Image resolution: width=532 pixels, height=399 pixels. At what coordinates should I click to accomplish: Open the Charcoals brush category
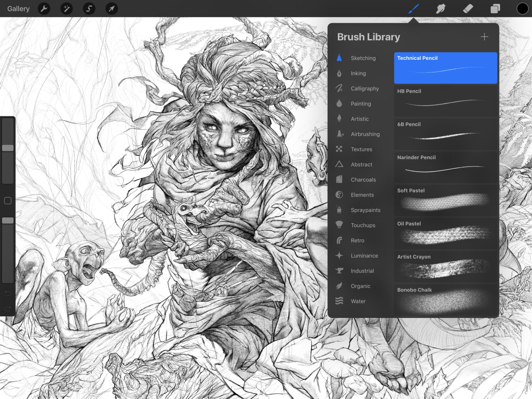(x=364, y=180)
